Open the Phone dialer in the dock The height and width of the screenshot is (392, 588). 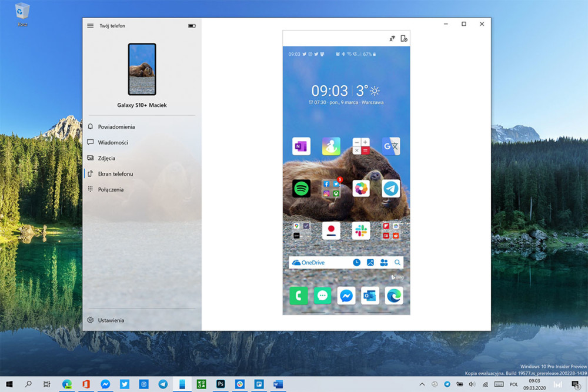pos(299,296)
